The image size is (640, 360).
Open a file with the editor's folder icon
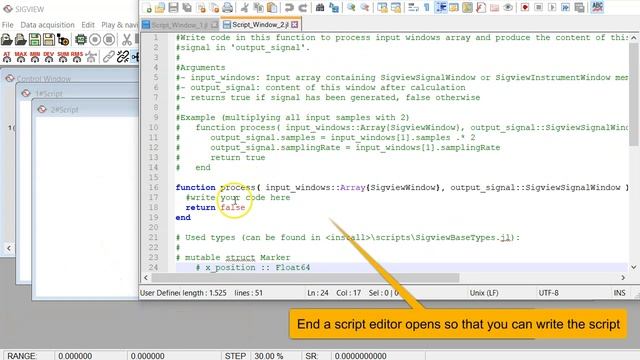pos(160,7)
